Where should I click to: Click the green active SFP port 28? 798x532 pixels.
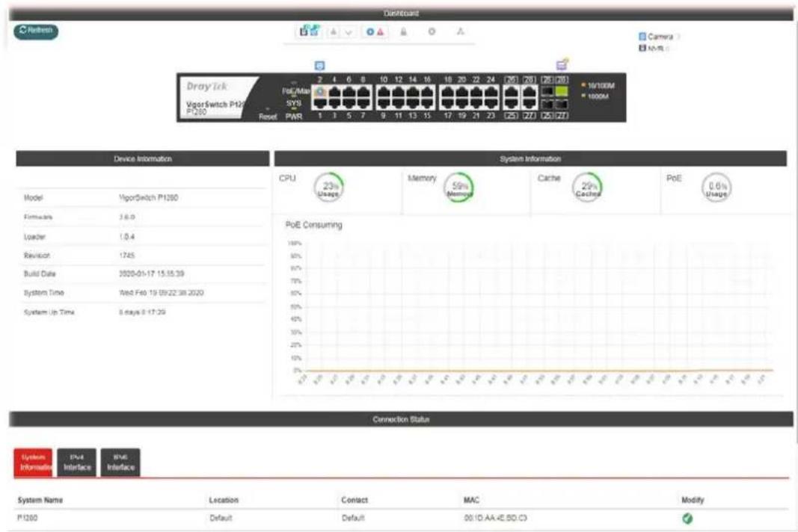coord(562,91)
